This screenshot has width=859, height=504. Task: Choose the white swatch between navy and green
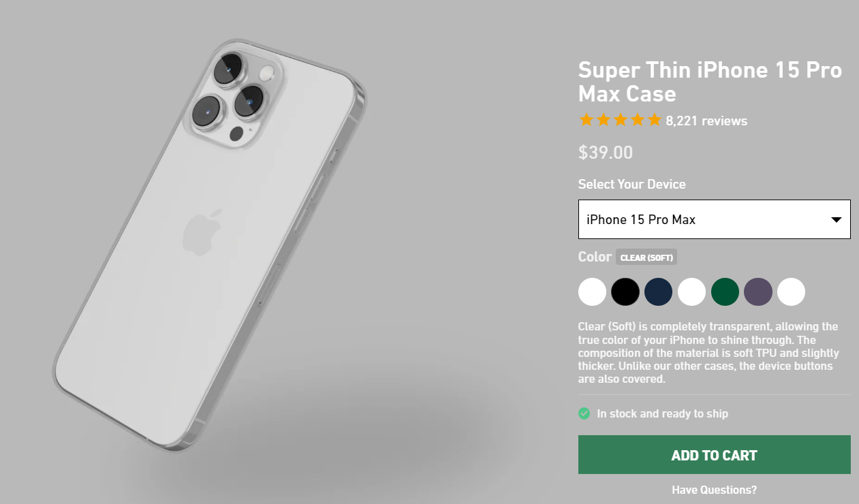(691, 292)
